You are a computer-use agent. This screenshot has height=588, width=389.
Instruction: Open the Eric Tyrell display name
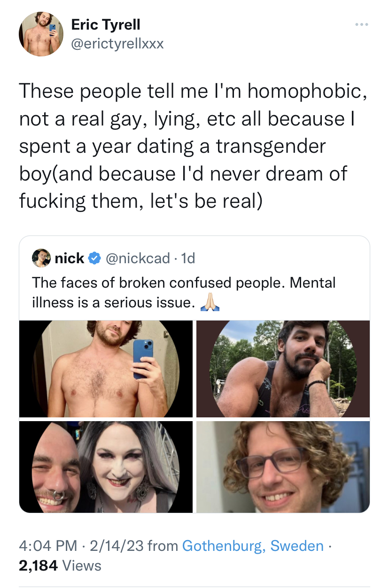[106, 24]
